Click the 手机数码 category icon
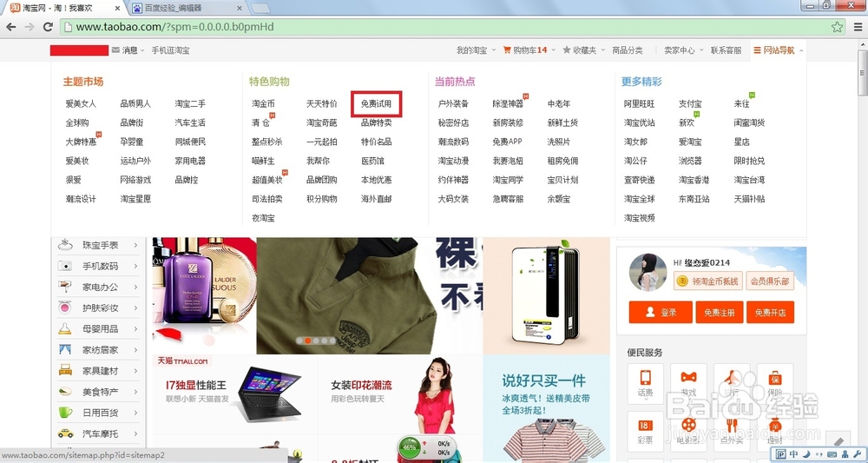868x463 pixels. 65,266
